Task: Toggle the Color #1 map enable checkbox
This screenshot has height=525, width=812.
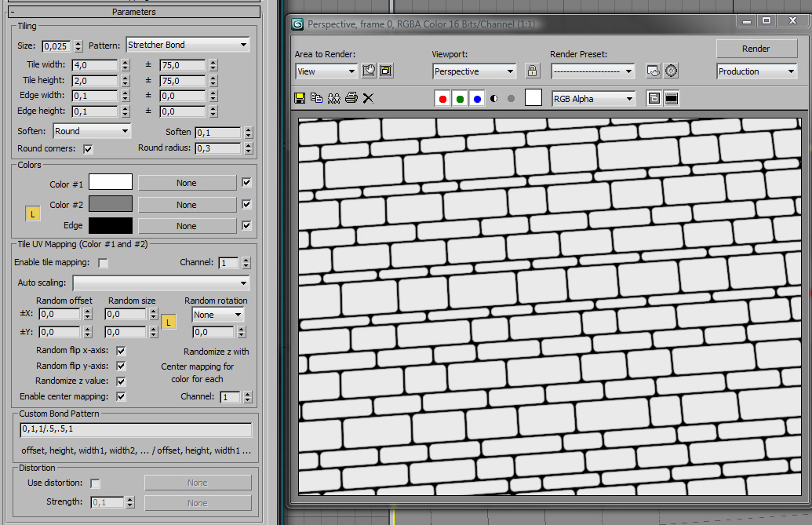Action: (246, 182)
